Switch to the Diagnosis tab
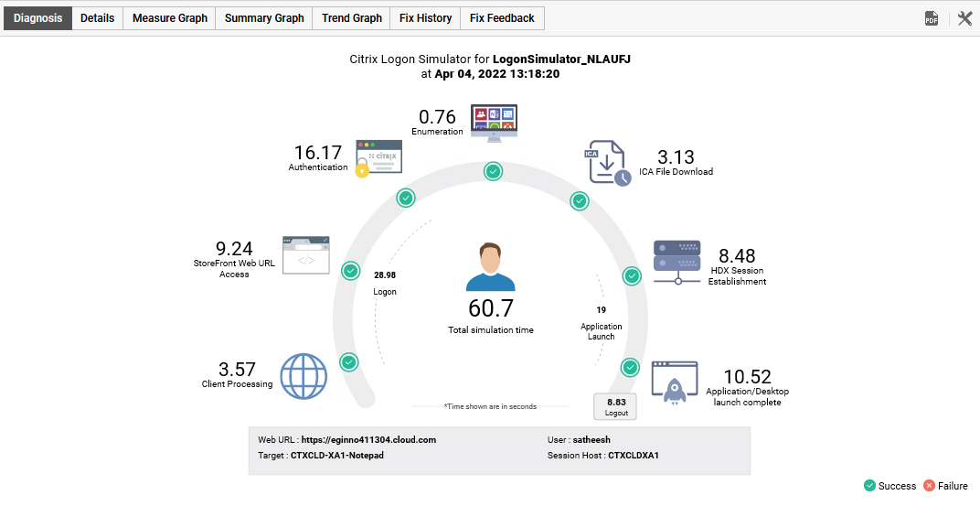Viewport: 980px width, 506px height. pos(38,18)
